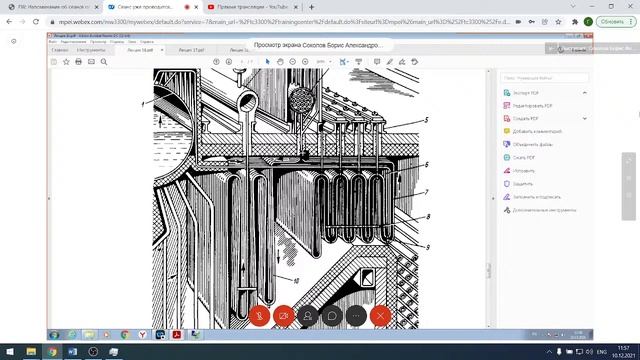
Task: Open Webex more options ellipsis button
Action: pos(356,316)
